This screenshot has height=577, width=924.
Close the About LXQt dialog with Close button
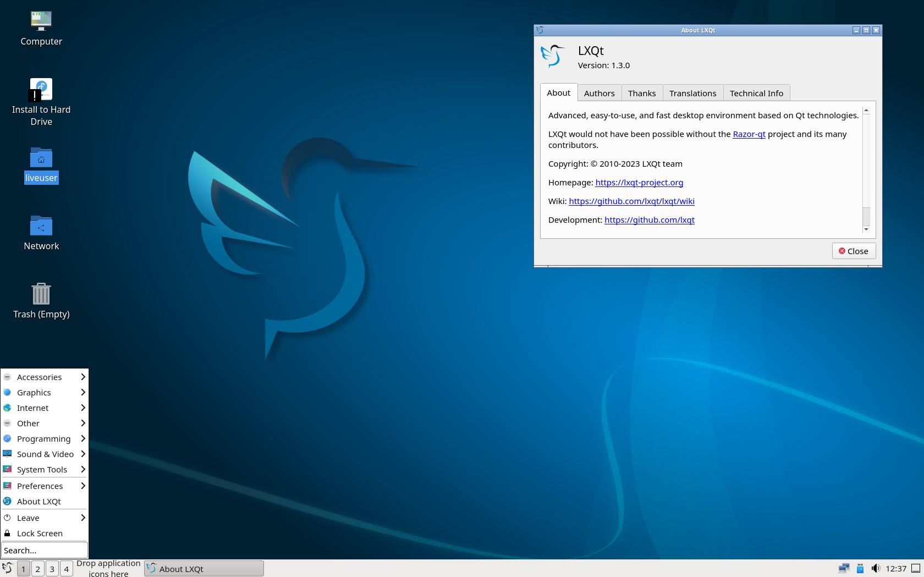click(x=854, y=251)
